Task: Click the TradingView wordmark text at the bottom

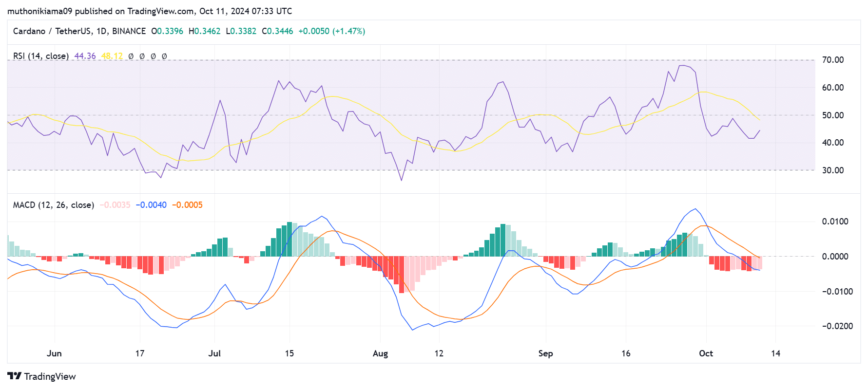Action: (x=50, y=376)
